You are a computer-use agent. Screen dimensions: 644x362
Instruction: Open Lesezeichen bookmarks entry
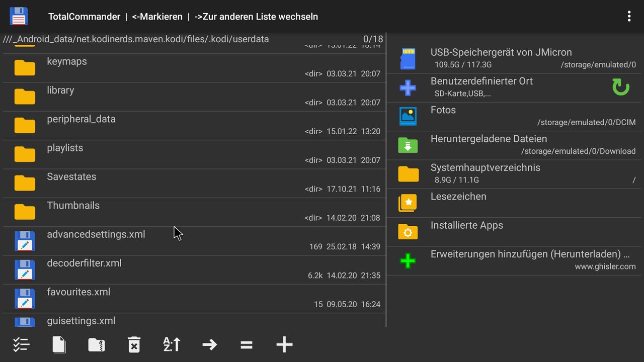(x=514, y=203)
